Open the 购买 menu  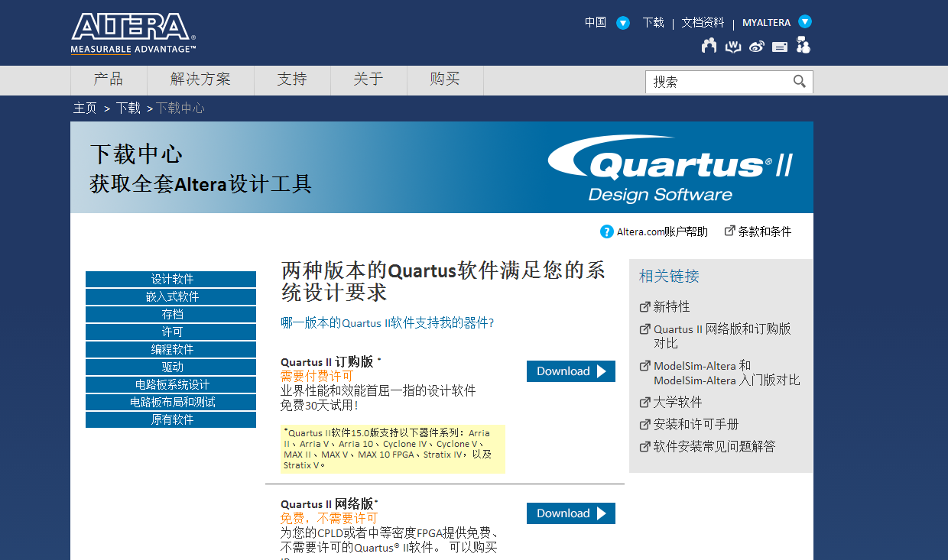click(x=445, y=79)
